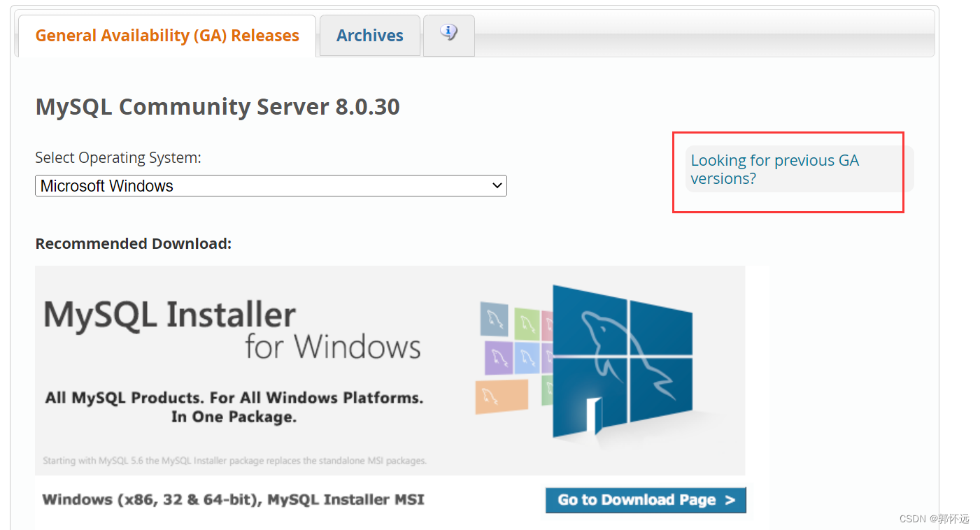980x530 pixels.
Task: Click the 'Starting with MySQL 5.6' note text
Action: coord(234,461)
